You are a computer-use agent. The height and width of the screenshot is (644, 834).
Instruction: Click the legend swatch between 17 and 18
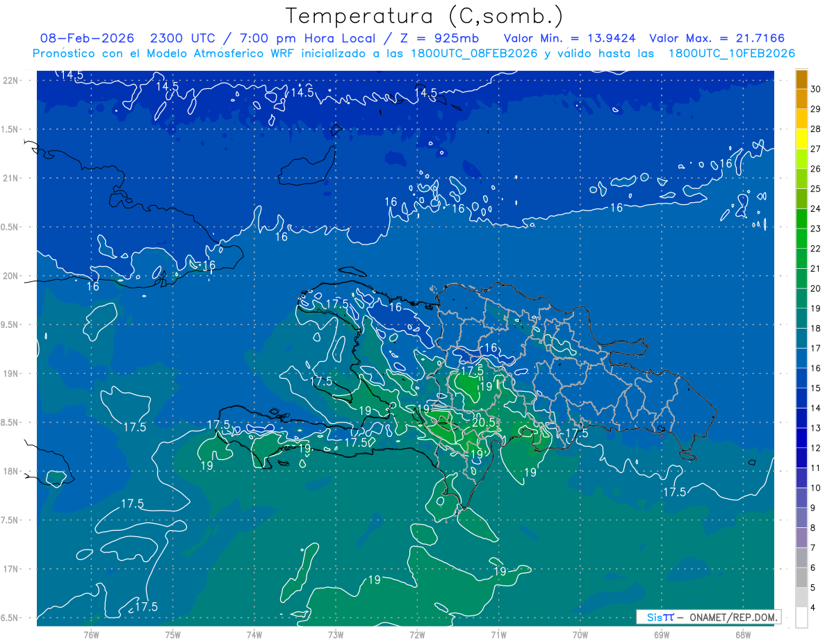pyautogui.click(x=801, y=338)
